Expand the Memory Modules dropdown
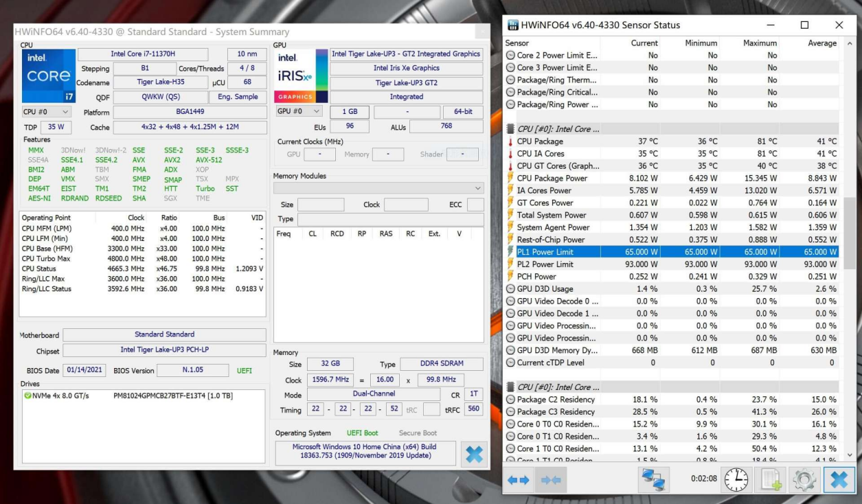862x504 pixels. point(478,187)
